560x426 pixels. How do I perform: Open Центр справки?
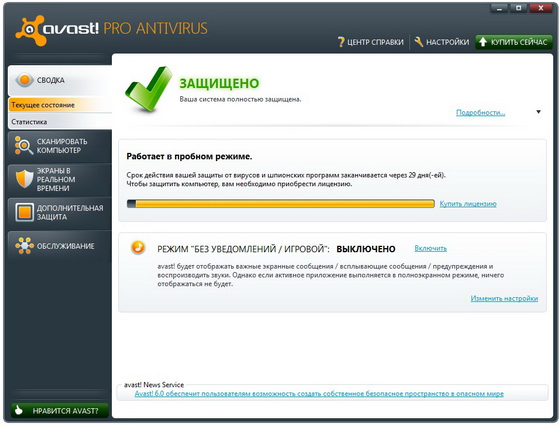(x=371, y=42)
